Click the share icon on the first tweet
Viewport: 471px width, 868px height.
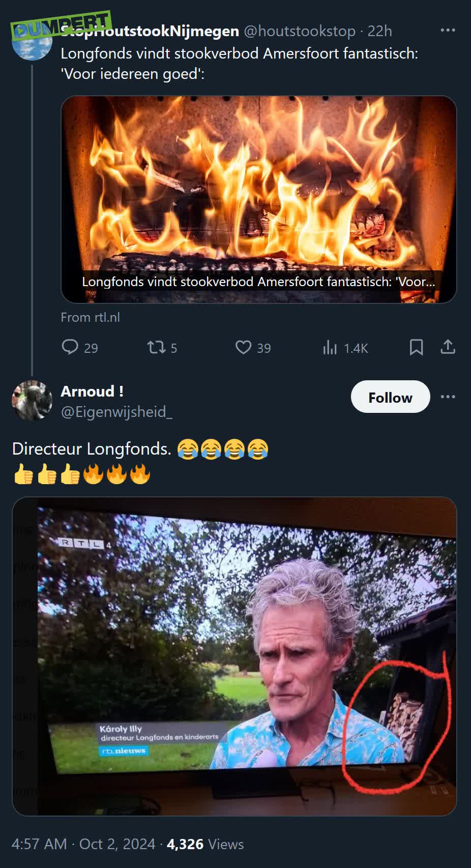click(448, 347)
